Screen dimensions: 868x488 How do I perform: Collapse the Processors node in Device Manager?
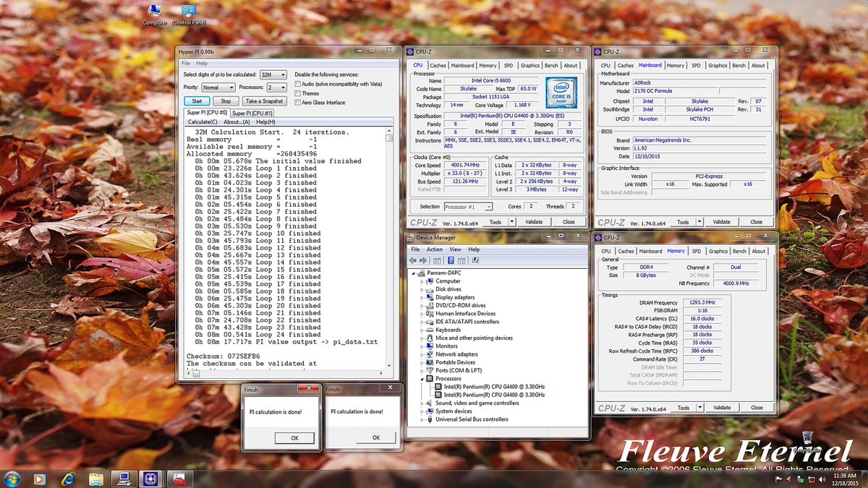(422, 379)
